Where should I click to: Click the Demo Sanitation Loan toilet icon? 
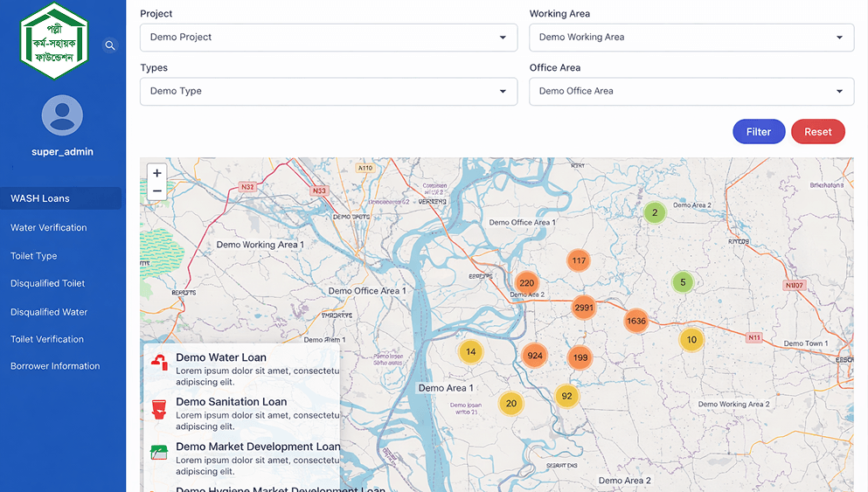point(159,408)
